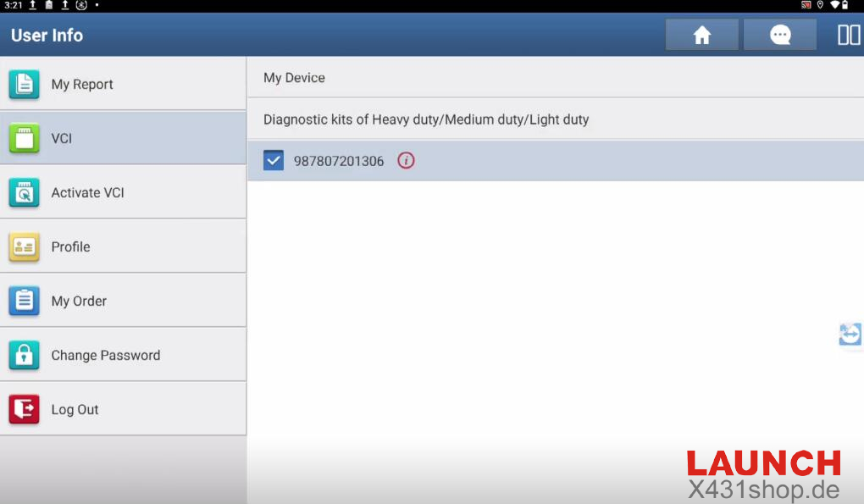Image resolution: width=864 pixels, height=504 pixels.
Task: Open Profile in the sidebar
Action: tap(70, 247)
